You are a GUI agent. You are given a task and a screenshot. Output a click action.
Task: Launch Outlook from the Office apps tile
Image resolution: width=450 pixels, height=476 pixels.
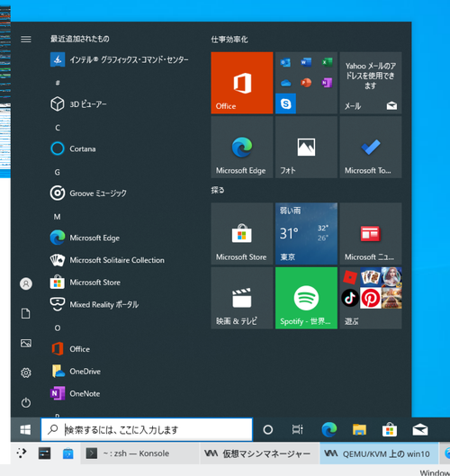[285, 62]
